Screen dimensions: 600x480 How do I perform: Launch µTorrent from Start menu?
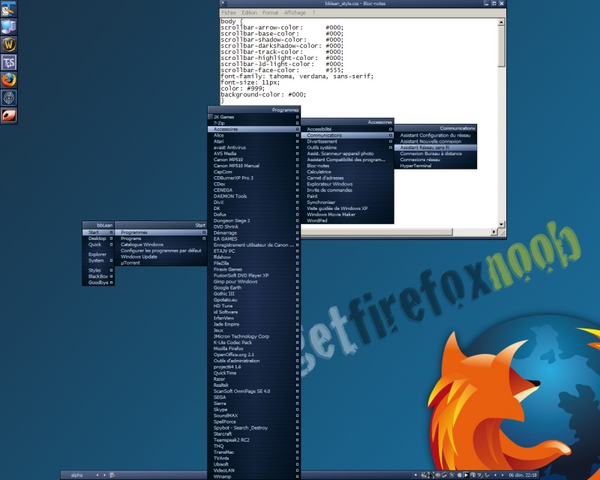[x=161, y=263]
